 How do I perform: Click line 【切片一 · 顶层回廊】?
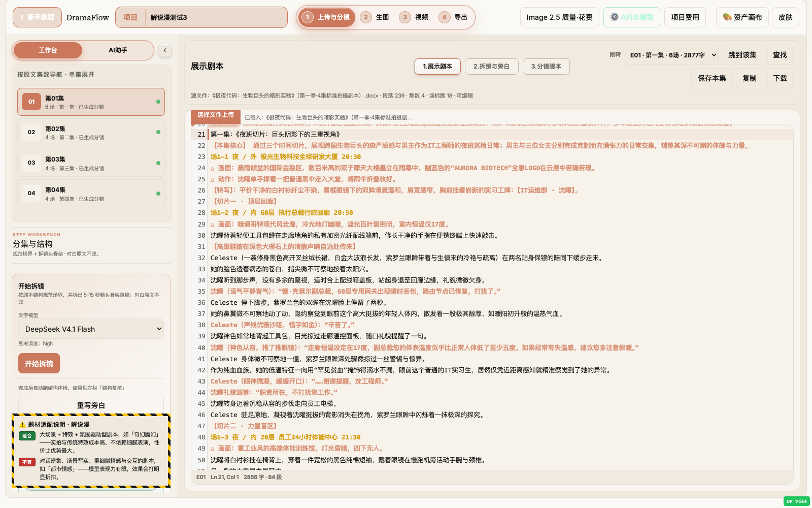pos(244,202)
